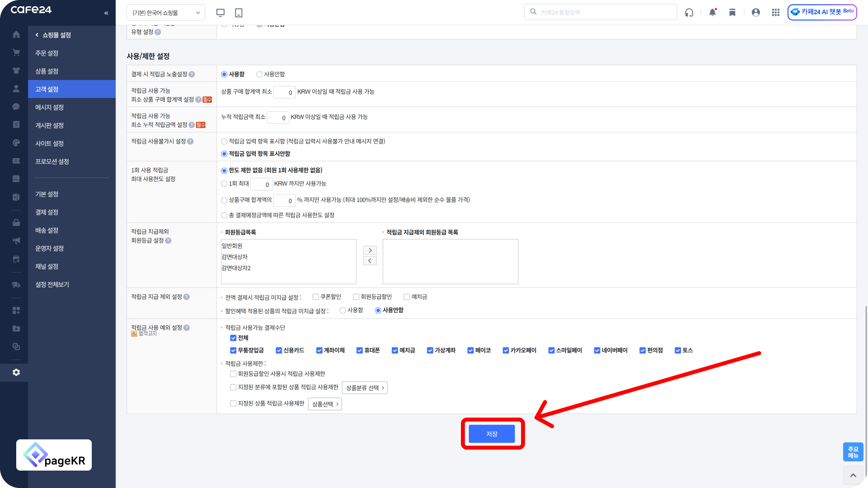Open 배송 설정 menu item

[47, 230]
